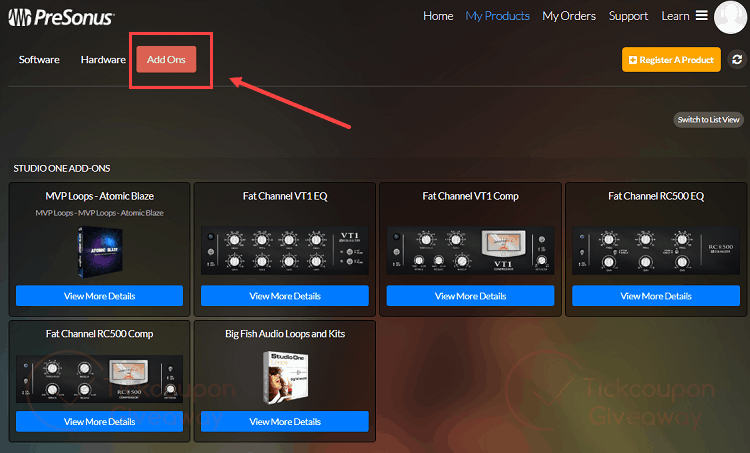Image resolution: width=750 pixels, height=453 pixels.
Task: Click Register A Product button
Action: click(671, 59)
